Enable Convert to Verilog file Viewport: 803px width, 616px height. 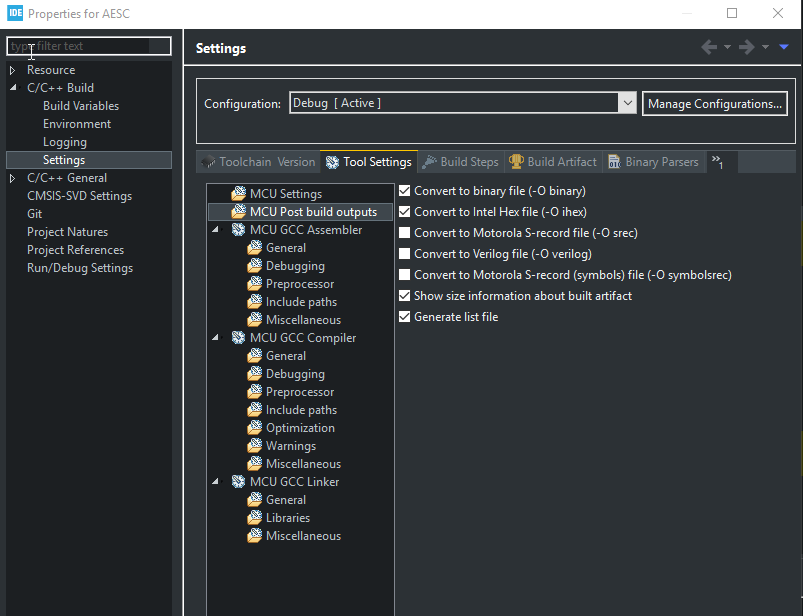click(x=405, y=253)
